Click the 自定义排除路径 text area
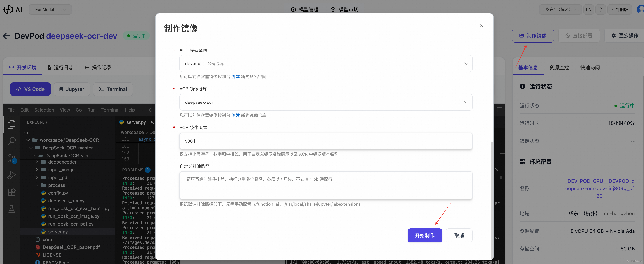The image size is (644, 264). [326, 185]
